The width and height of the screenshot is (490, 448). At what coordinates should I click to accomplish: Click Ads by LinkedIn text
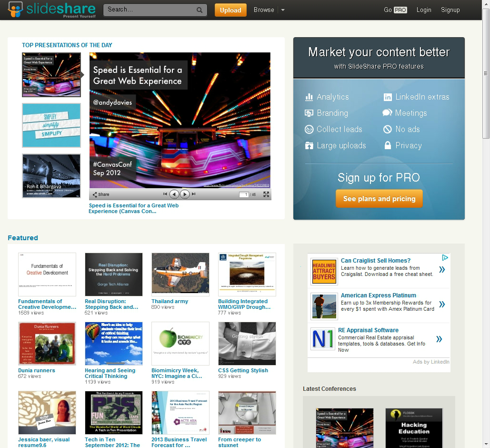(431, 362)
